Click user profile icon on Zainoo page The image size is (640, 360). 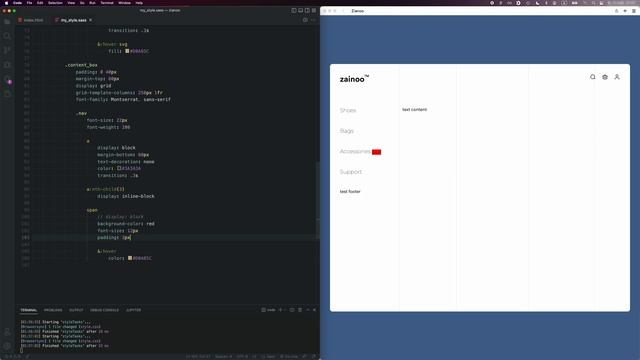point(617,77)
